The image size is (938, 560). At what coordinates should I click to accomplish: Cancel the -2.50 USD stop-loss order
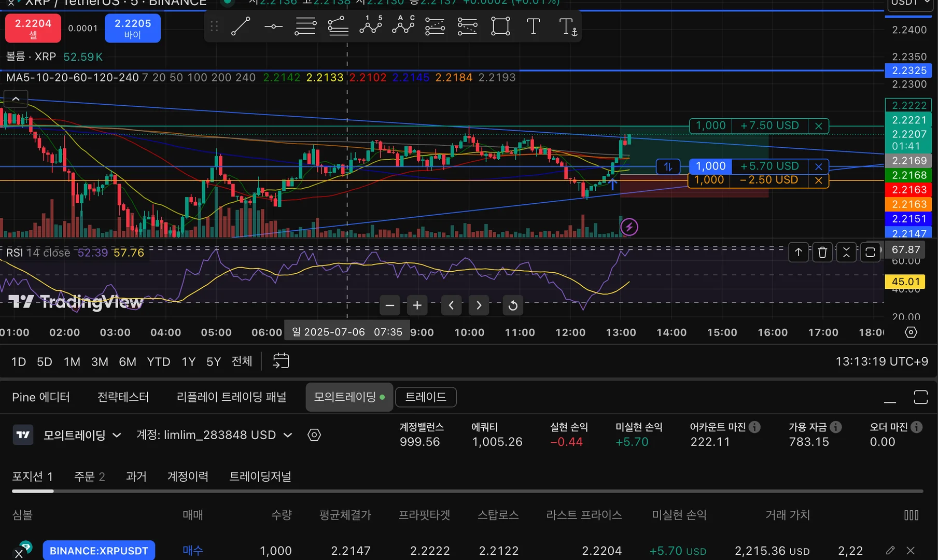[x=819, y=180]
